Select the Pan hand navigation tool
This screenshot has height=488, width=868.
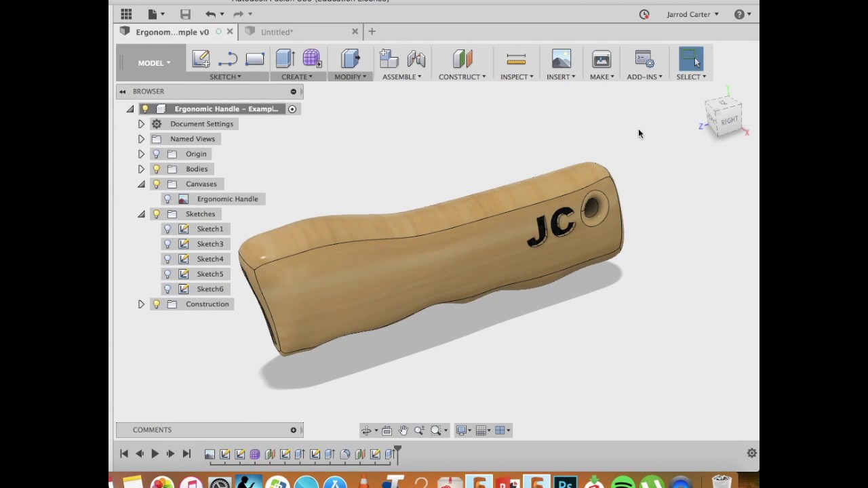pyautogui.click(x=403, y=430)
